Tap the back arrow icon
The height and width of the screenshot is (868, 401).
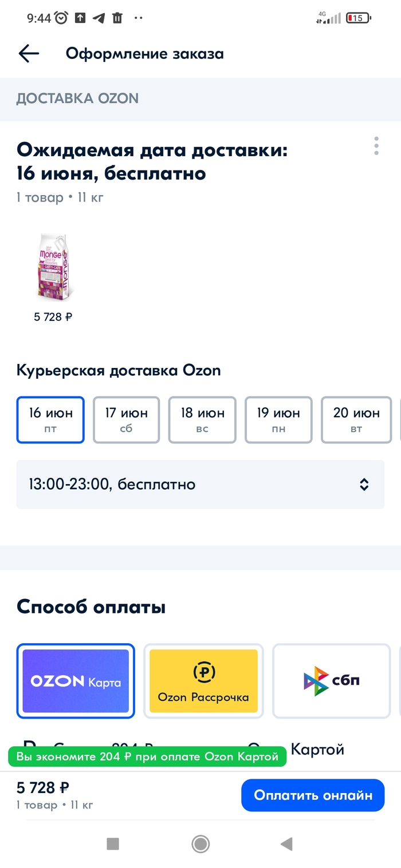tap(29, 54)
